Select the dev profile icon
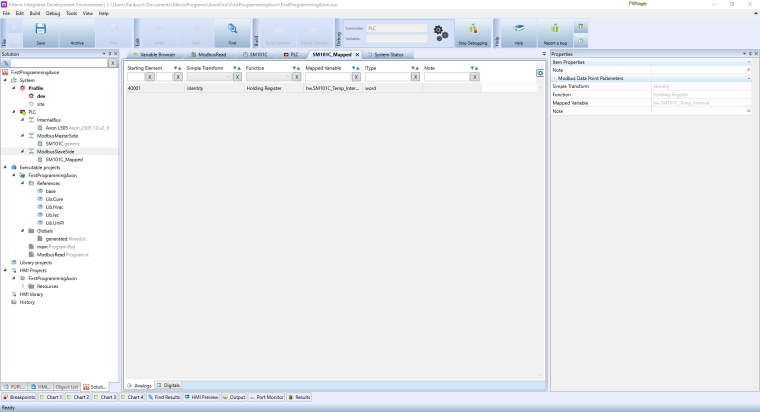 (32, 96)
